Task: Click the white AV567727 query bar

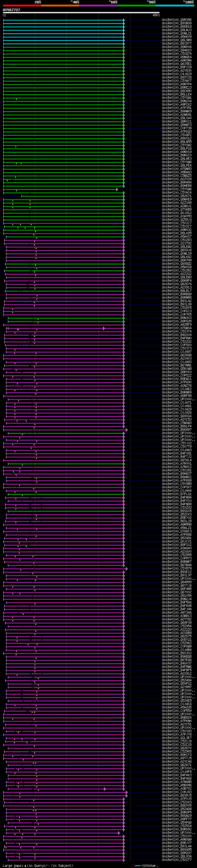Action: coord(81,12)
